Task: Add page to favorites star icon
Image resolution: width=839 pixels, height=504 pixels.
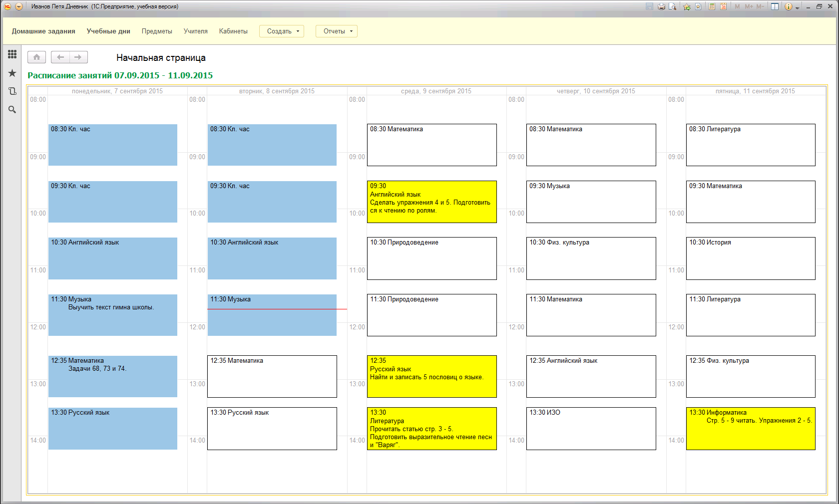Action: pyautogui.click(x=687, y=6)
